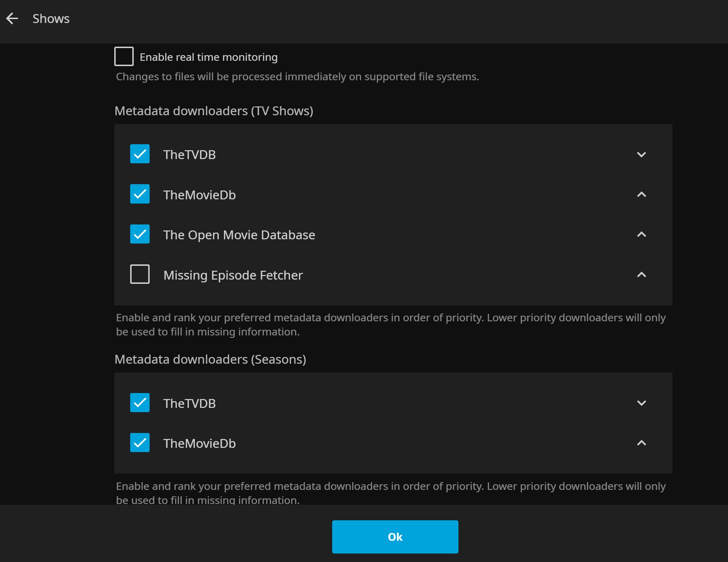Click the back arrow icon
The width and height of the screenshot is (728, 562).
(12, 19)
